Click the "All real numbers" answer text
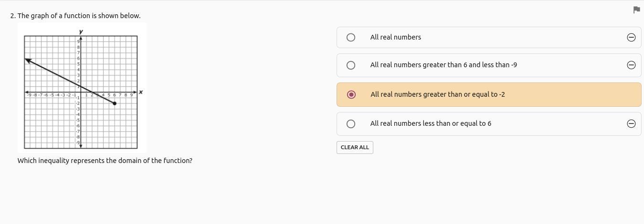 point(395,37)
